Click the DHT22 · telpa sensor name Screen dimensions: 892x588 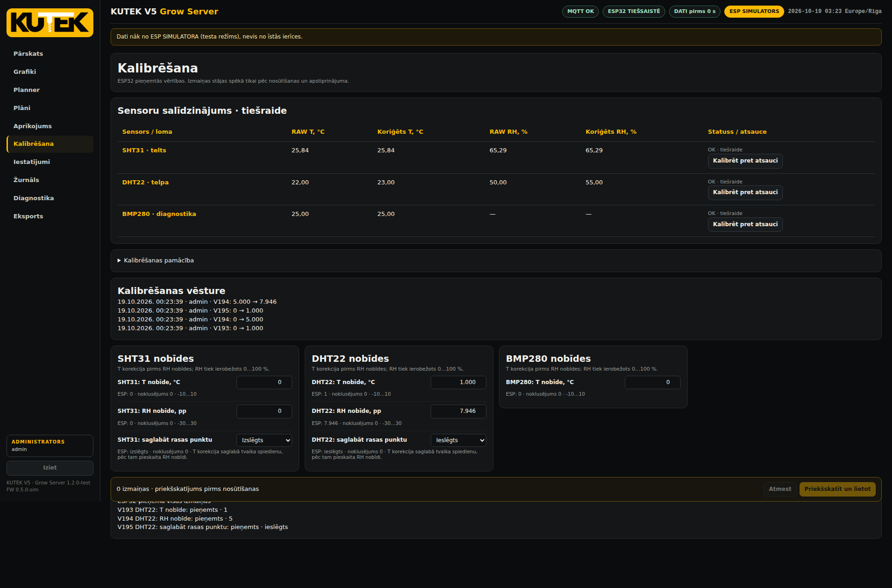145,183
